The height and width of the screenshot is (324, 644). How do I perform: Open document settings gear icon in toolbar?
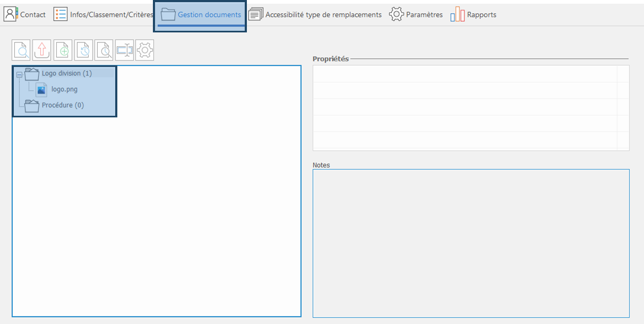coord(145,50)
